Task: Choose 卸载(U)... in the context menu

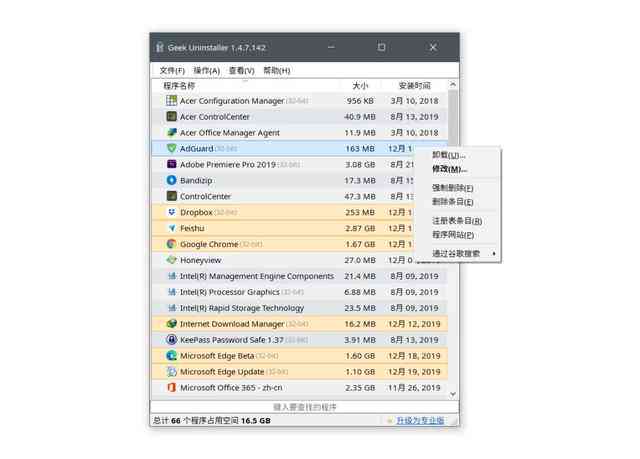Action: (449, 155)
